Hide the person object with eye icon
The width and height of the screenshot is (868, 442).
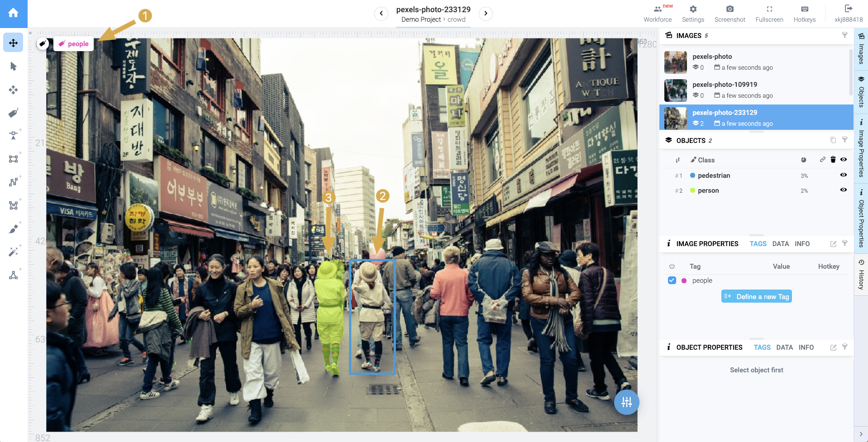(843, 190)
